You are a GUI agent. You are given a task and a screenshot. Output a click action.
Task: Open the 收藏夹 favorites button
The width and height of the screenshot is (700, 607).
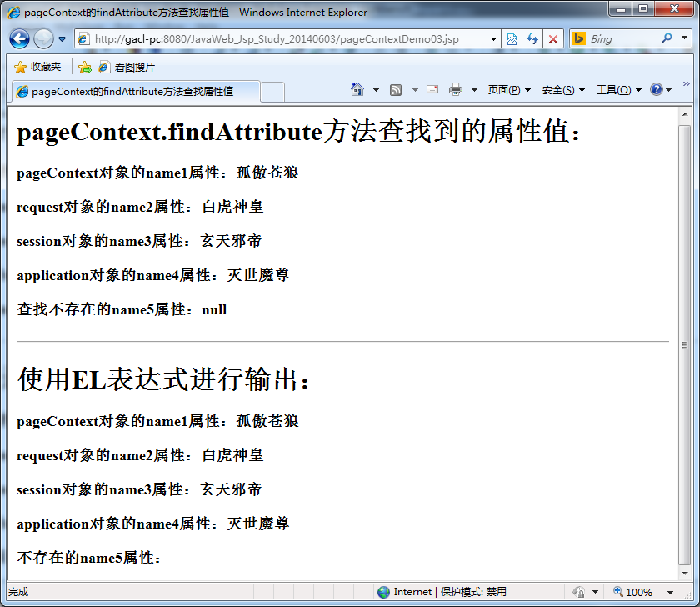pyautogui.click(x=37, y=67)
